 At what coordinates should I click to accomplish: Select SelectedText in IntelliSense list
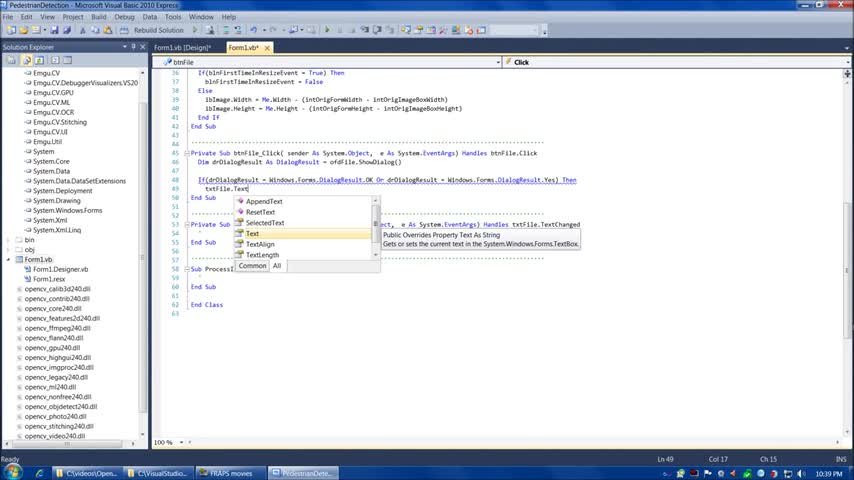265,223
